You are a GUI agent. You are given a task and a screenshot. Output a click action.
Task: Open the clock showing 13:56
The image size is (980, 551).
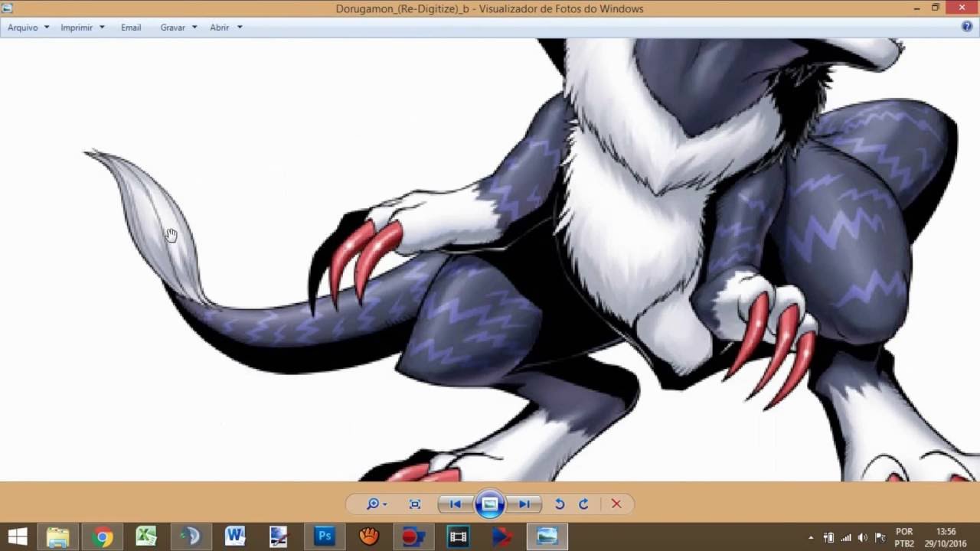946,537
